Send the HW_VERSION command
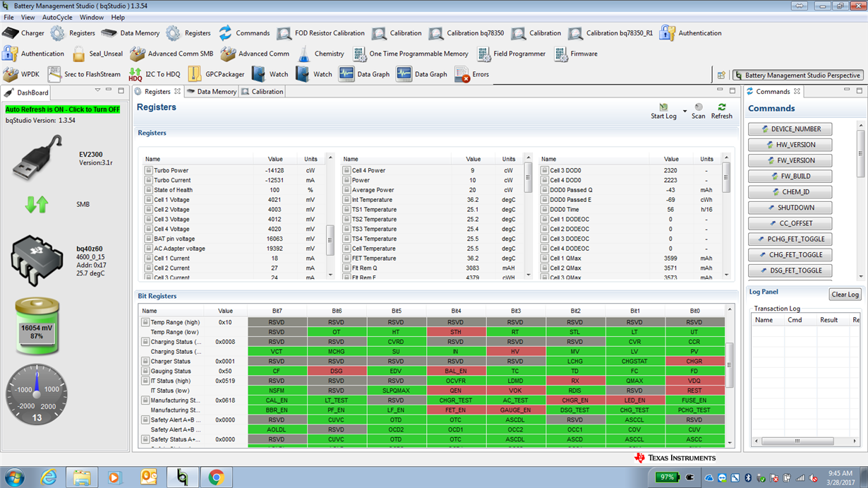868x488 pixels. tap(790, 145)
